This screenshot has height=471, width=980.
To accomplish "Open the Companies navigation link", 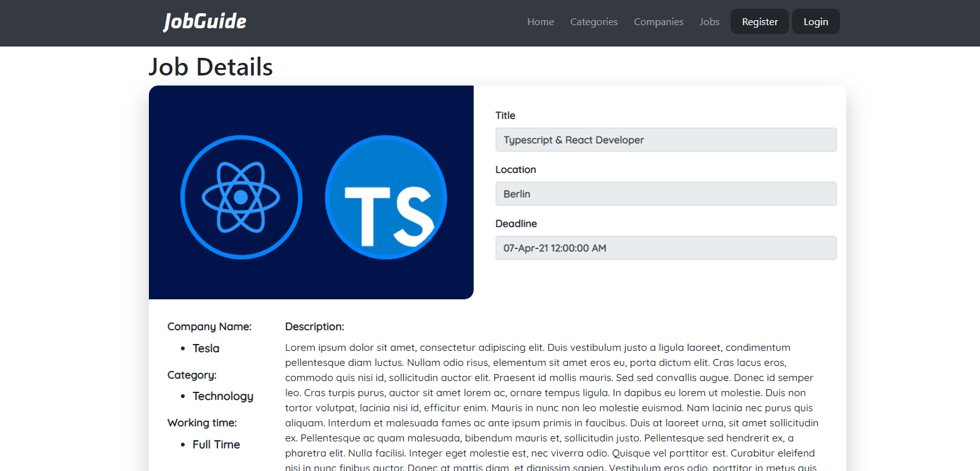I will [x=658, y=22].
